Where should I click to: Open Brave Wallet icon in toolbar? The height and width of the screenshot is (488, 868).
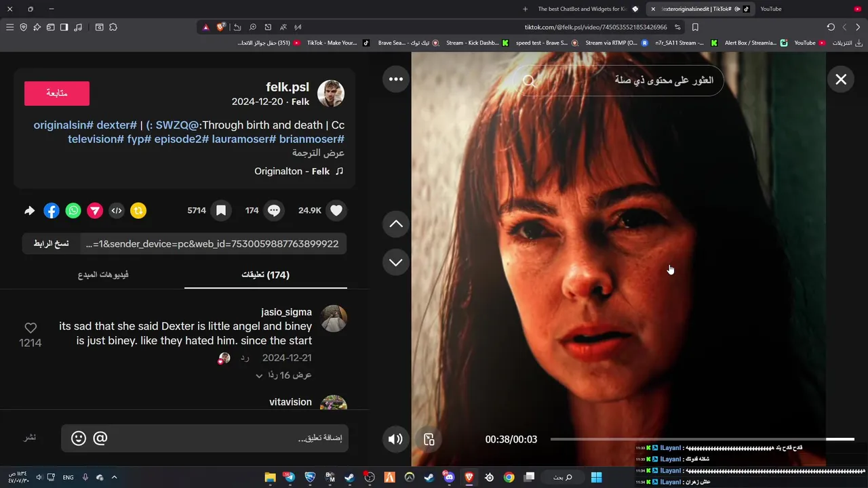[50, 27]
